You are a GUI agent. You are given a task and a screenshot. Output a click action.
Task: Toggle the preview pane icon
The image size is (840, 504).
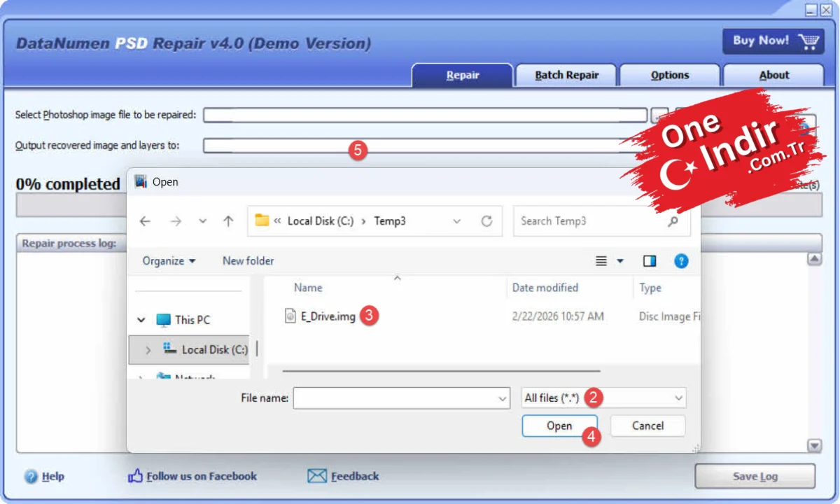click(650, 261)
